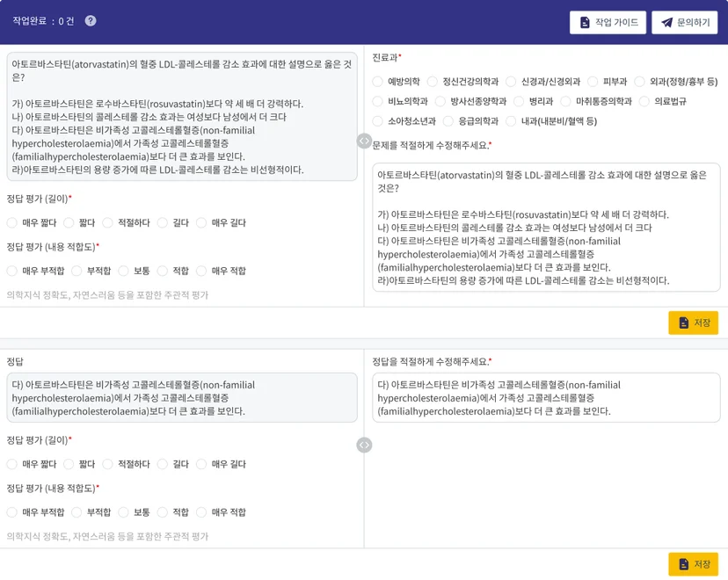Click the 진료과 field label
This screenshot has width=728, height=580.
pos(387,57)
